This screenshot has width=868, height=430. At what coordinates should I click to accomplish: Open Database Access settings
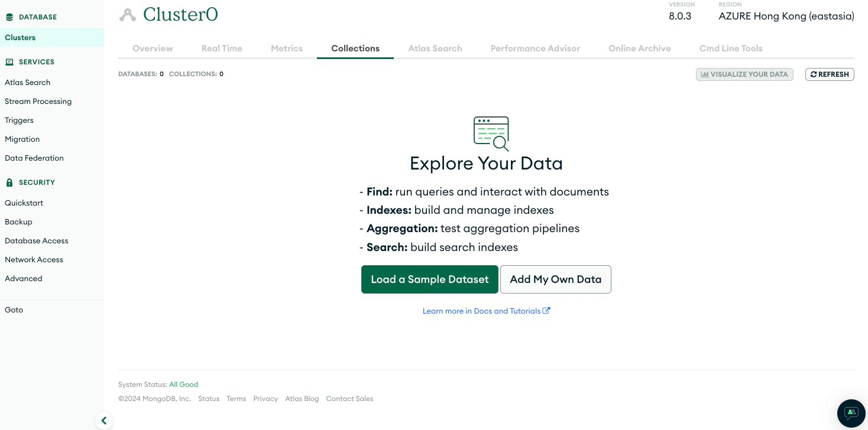pos(37,241)
